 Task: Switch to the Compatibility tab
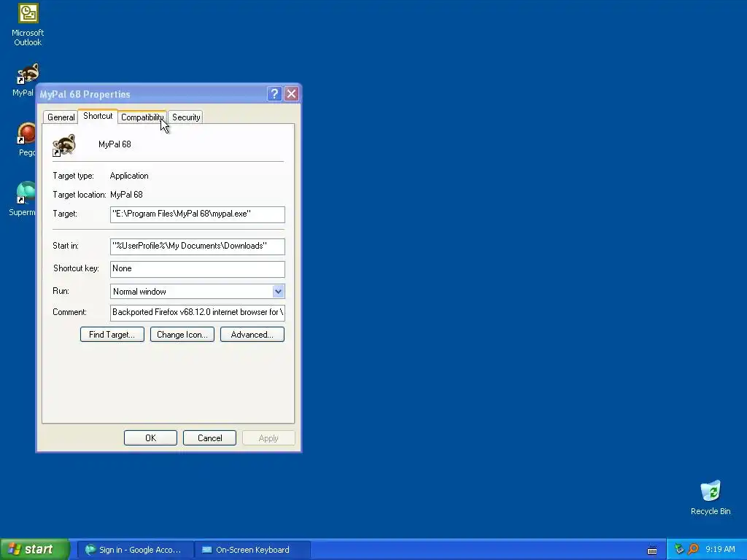click(x=142, y=117)
